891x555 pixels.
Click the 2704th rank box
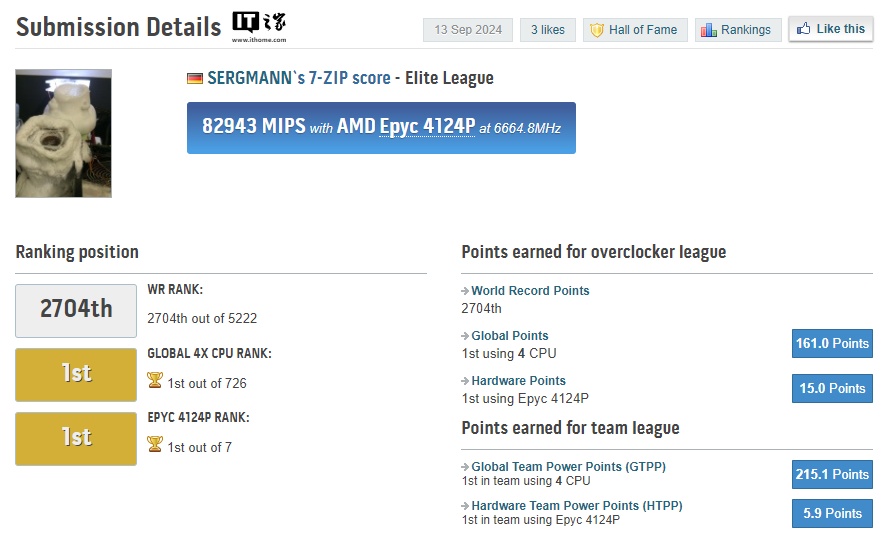click(x=76, y=311)
